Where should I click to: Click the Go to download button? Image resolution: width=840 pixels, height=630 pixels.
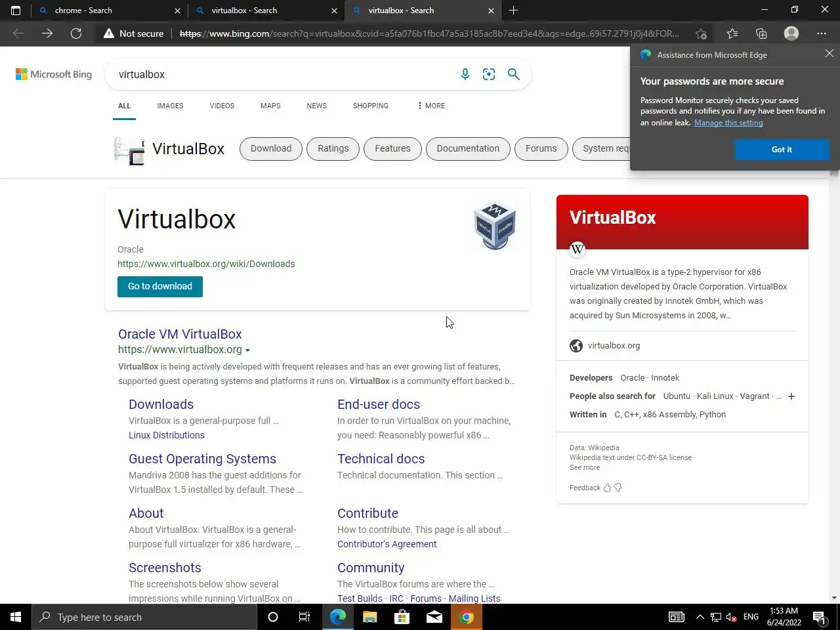click(160, 286)
